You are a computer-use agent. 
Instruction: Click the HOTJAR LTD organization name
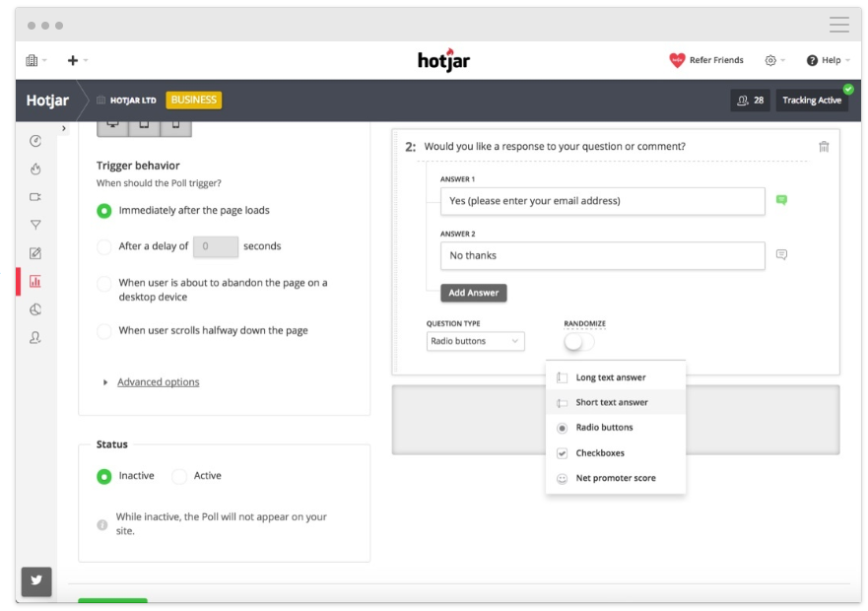pos(133,101)
